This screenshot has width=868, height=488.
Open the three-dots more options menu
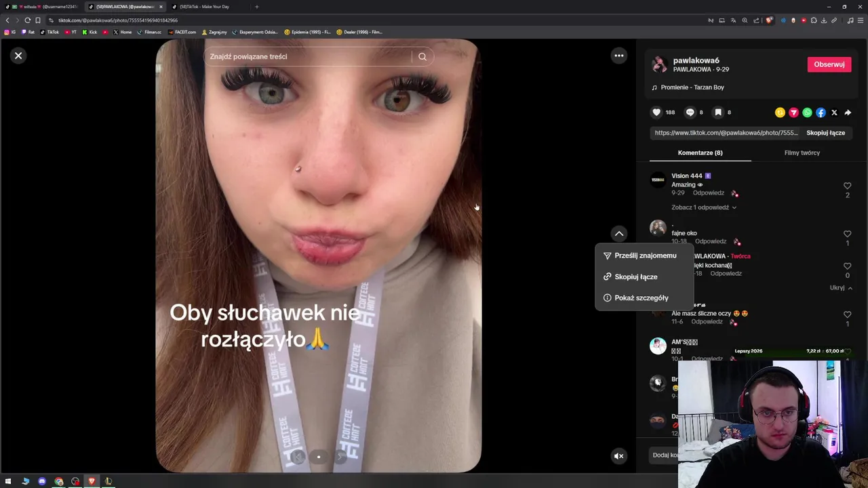[618, 56]
